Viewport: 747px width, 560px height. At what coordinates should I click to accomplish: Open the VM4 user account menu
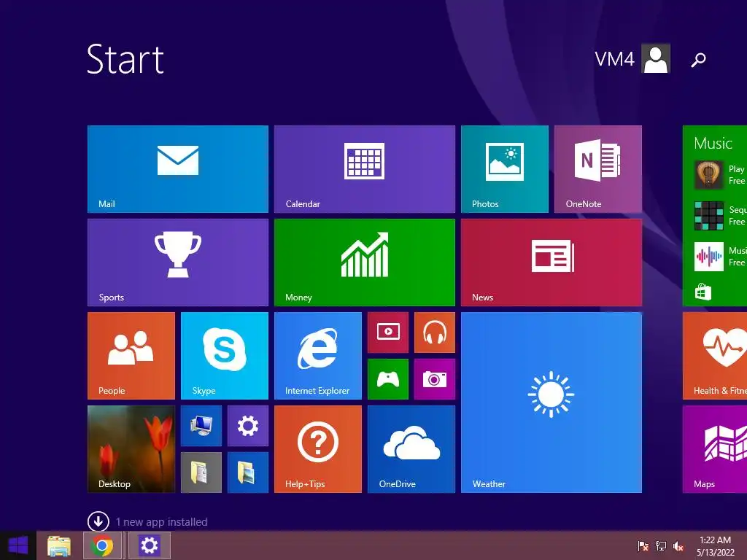[x=632, y=58]
